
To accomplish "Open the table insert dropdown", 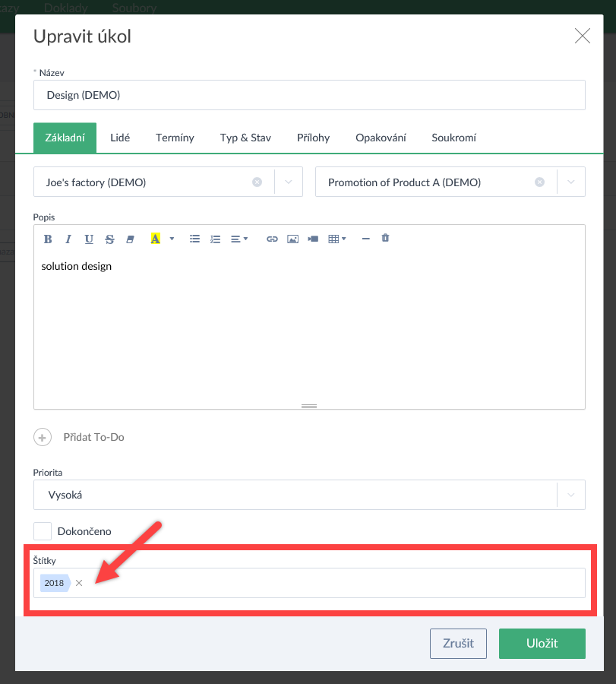I will [336, 239].
